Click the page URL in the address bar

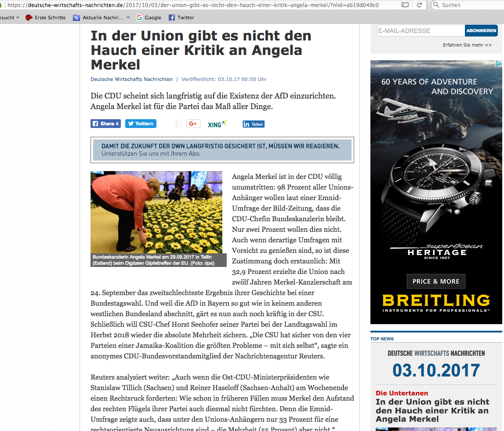coord(193,5)
